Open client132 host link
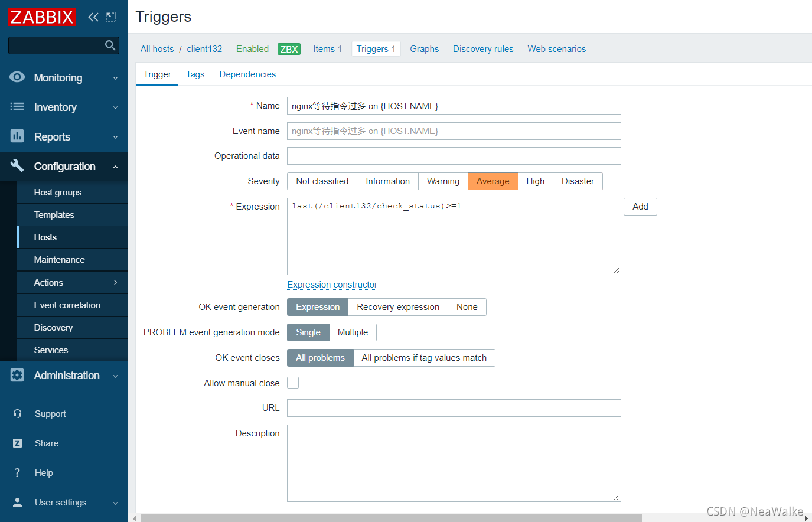The height and width of the screenshot is (522, 812). pyautogui.click(x=204, y=49)
